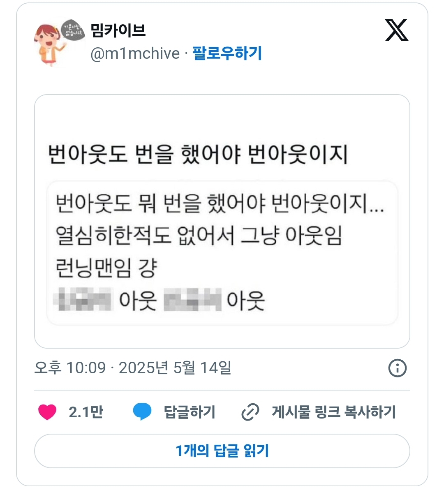Image resolution: width=444 pixels, height=504 pixels.
Task: Click the second blurred name in the image
Action: 192,300
